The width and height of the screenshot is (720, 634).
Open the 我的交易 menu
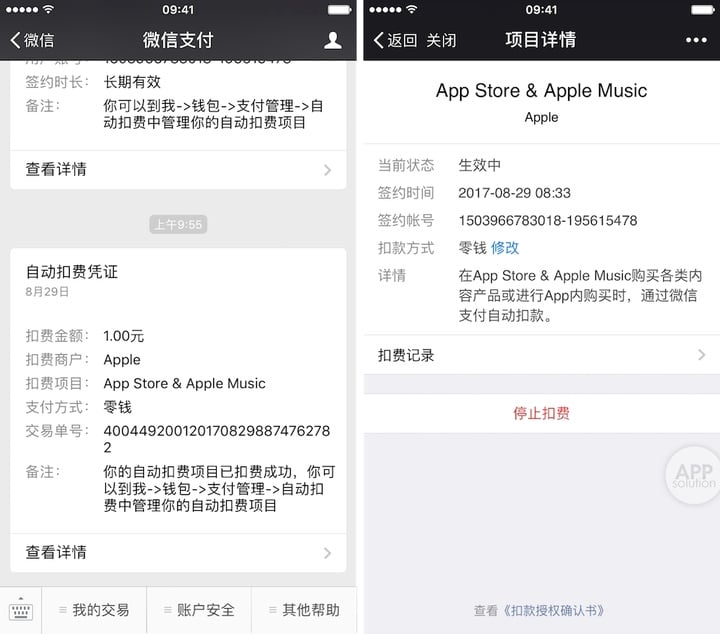coord(95,610)
